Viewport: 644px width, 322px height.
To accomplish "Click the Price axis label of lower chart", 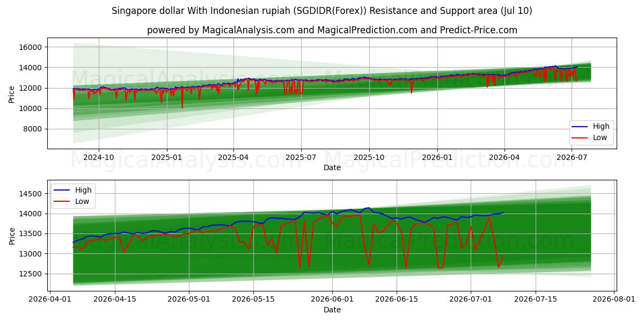I will pos(12,235).
